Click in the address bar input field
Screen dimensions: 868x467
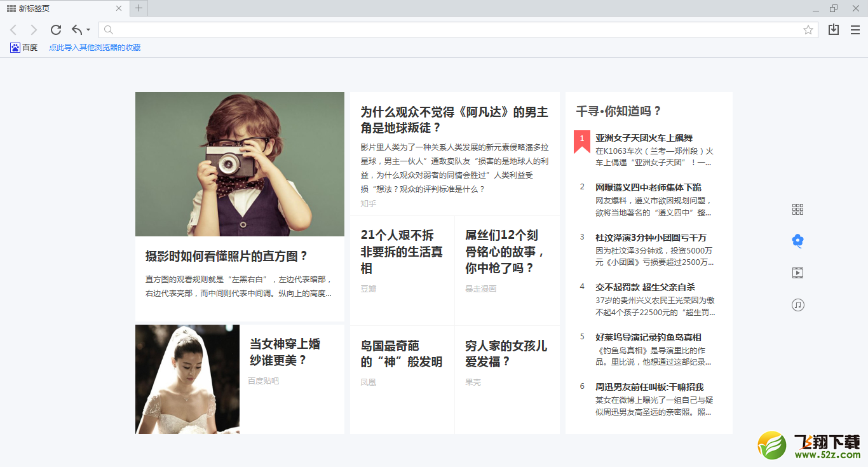458,30
